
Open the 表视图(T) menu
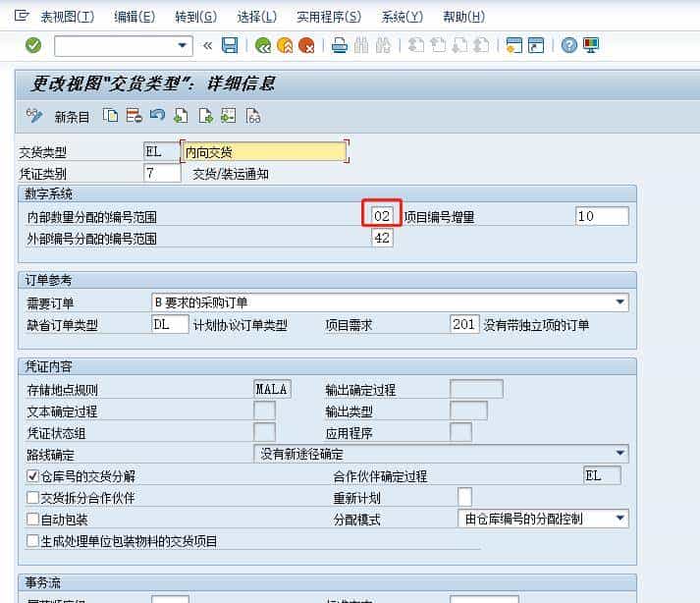point(68,17)
